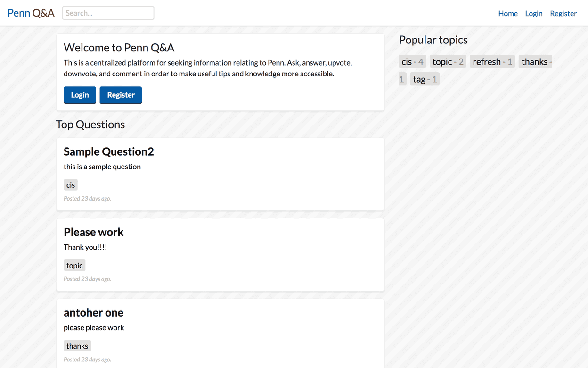Select topic tag under Please work
Screen dimensions: 588x368
coord(74,266)
